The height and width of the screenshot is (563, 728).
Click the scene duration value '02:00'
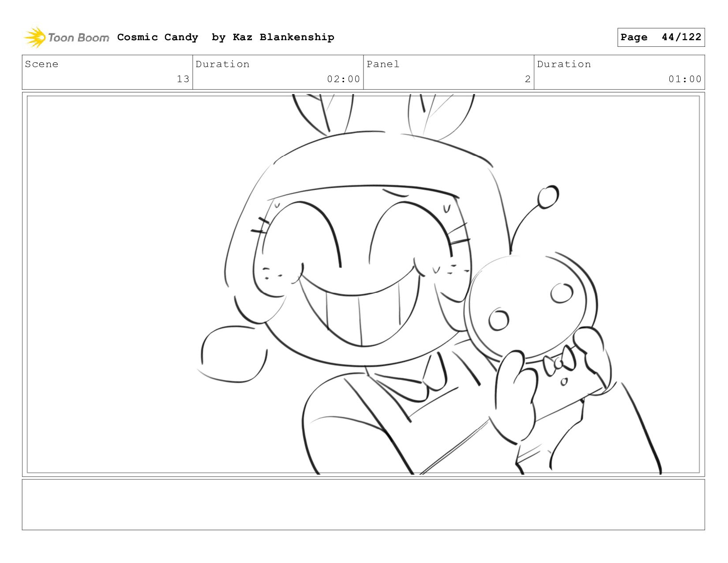[343, 79]
